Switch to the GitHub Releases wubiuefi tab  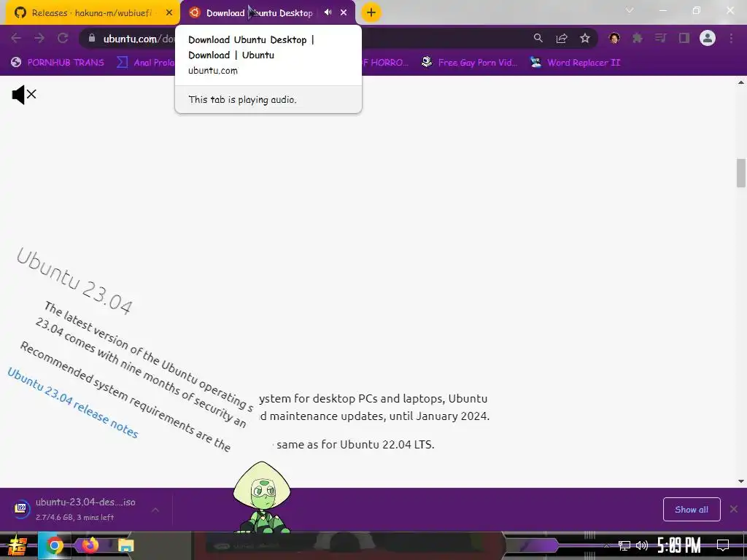[x=90, y=13]
